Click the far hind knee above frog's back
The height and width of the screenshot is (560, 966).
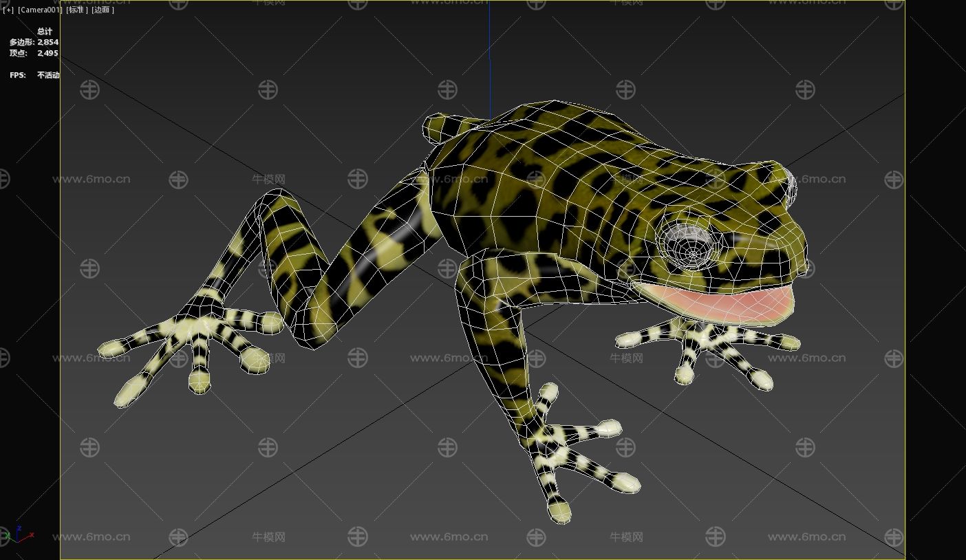coord(440,129)
